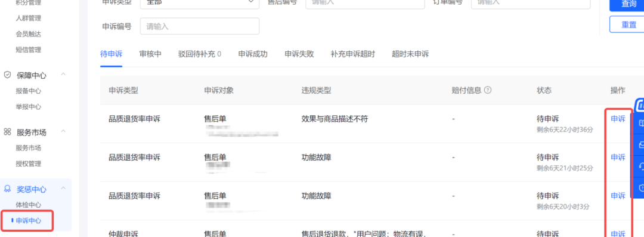The height and width of the screenshot is (237, 644).
Task: Open 会员触达 in the sidebar
Action: point(29,34)
